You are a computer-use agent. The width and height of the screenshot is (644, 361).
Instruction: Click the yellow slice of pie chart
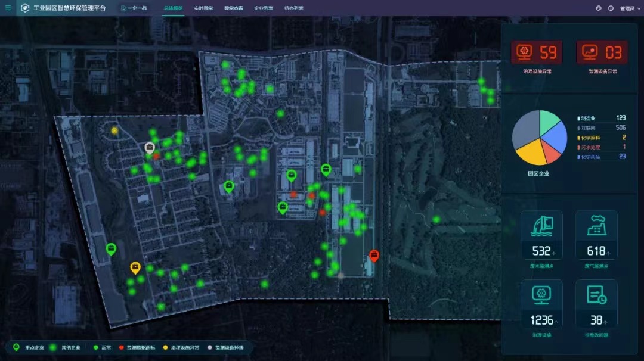(530, 154)
